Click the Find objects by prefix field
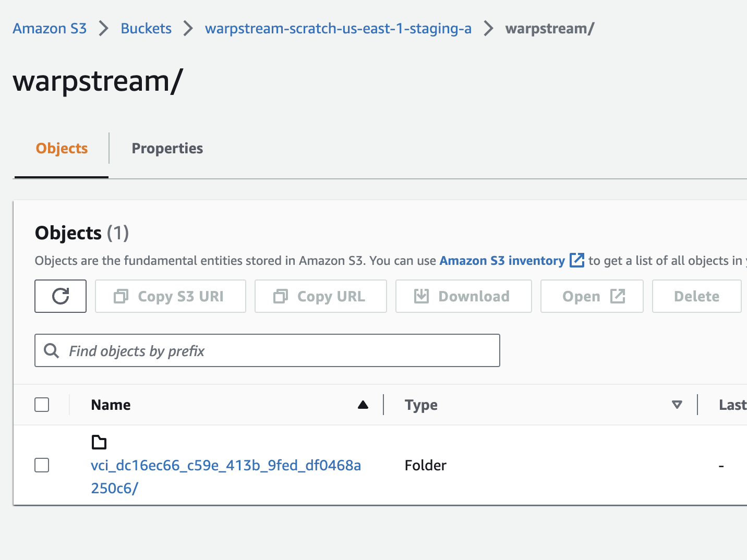This screenshot has width=747, height=560. [x=282, y=350]
